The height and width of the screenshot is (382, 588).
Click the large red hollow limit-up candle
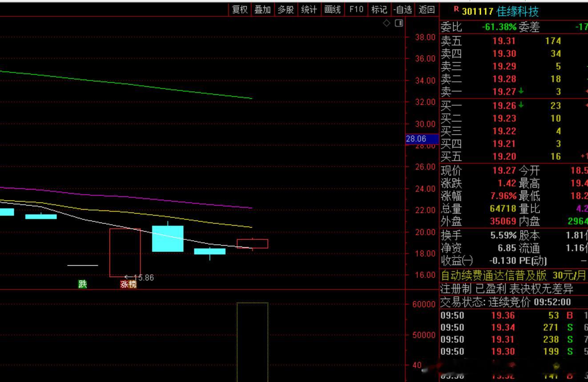[125, 252]
